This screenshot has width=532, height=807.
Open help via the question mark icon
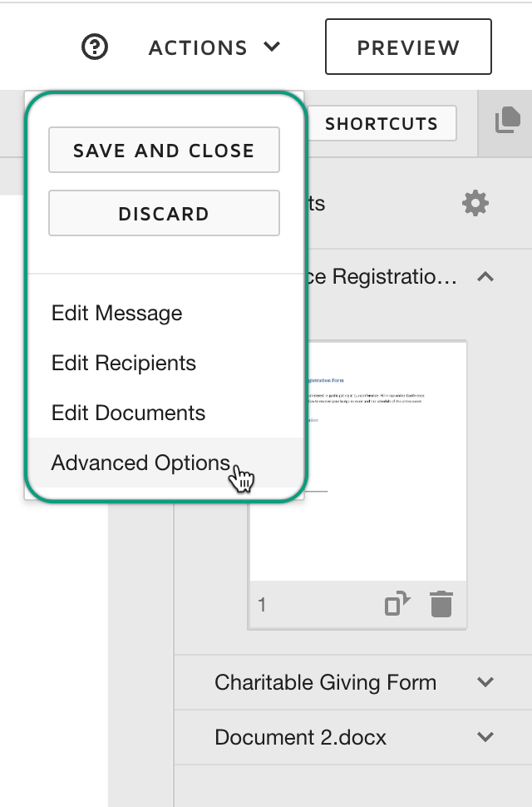[94, 47]
